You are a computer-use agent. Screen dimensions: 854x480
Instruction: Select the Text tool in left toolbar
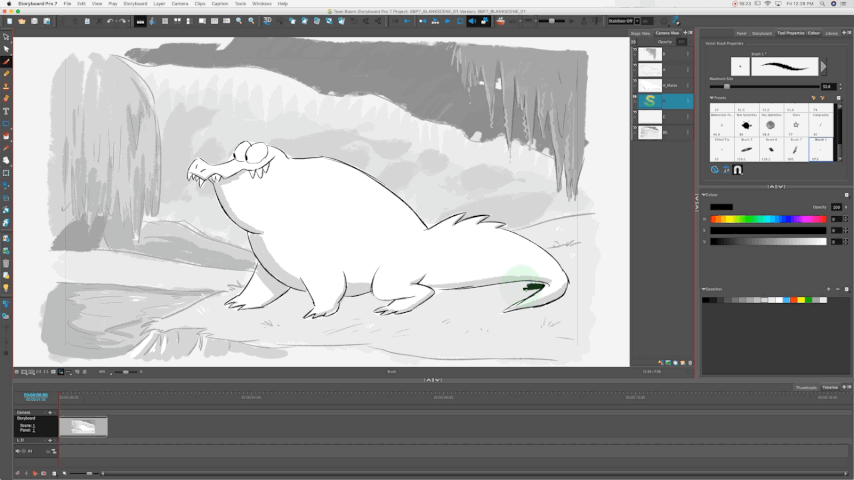[6, 110]
